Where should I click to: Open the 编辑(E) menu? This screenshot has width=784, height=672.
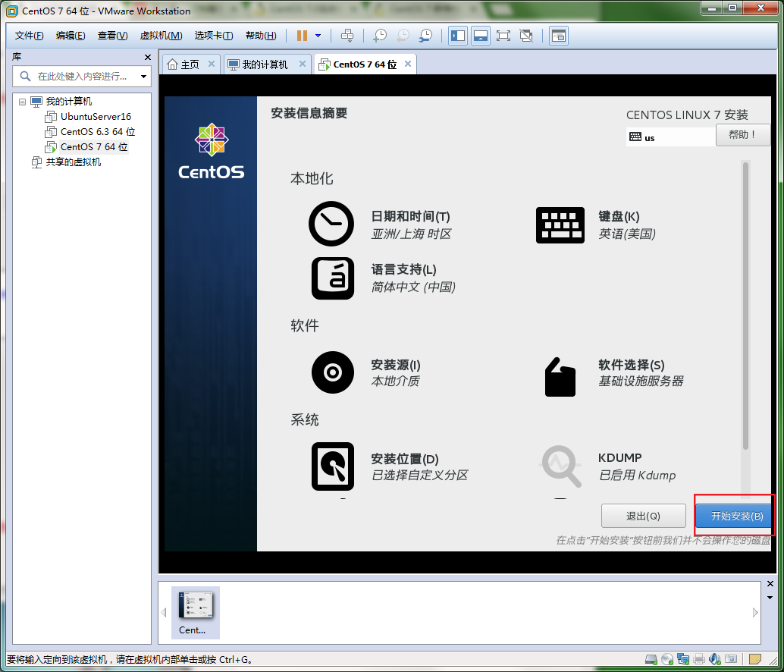click(71, 36)
